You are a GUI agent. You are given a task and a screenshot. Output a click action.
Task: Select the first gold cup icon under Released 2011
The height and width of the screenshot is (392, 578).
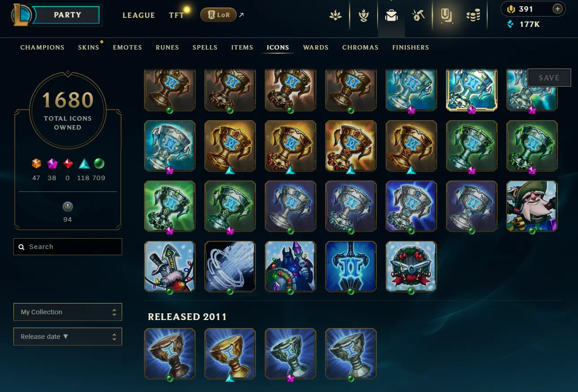coord(230,354)
